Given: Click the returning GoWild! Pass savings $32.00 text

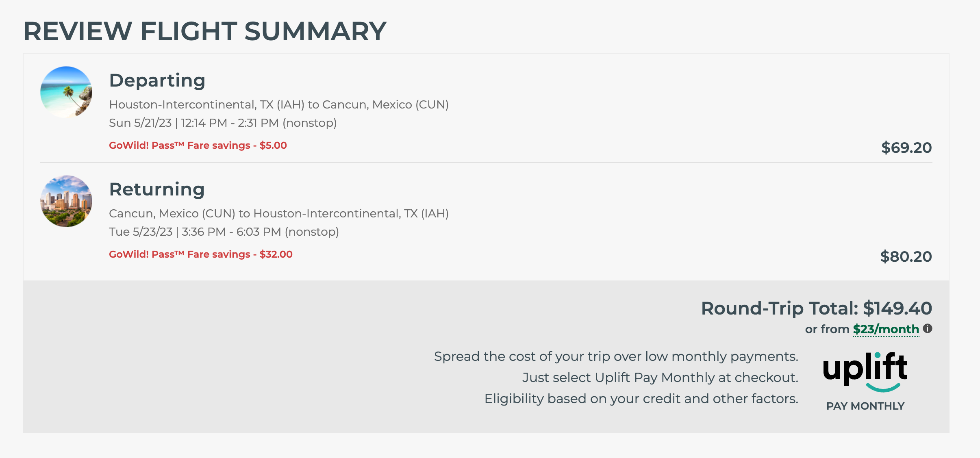Looking at the screenshot, I should (x=201, y=254).
